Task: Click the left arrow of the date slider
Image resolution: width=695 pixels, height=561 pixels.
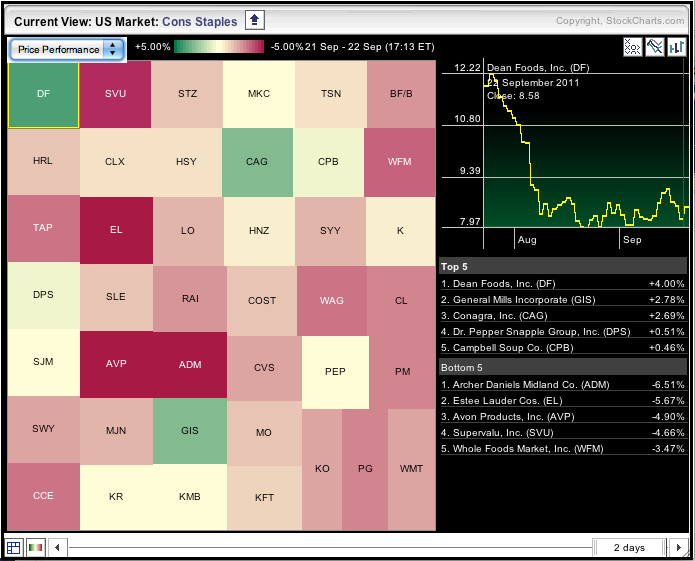Action: (58, 548)
